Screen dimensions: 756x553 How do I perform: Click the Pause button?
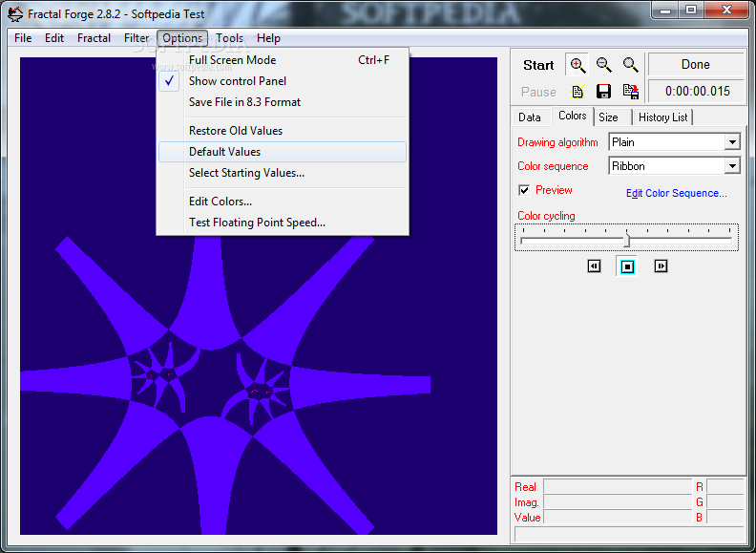[538, 92]
